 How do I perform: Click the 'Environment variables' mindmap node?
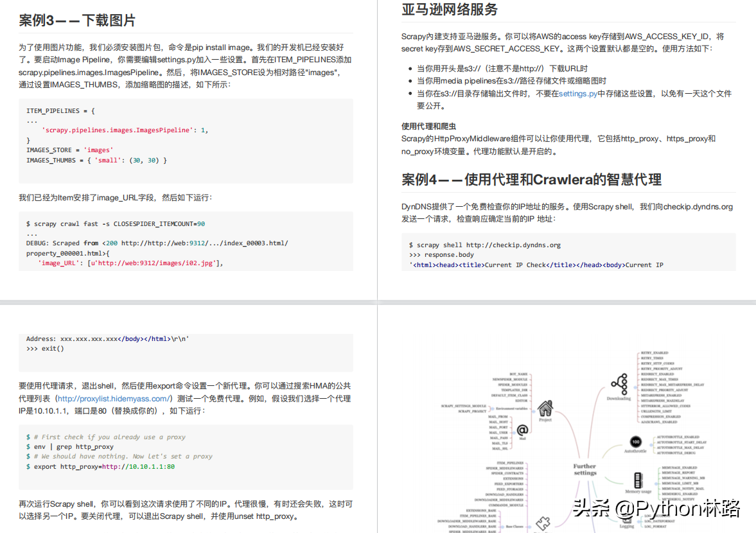[x=511, y=408]
